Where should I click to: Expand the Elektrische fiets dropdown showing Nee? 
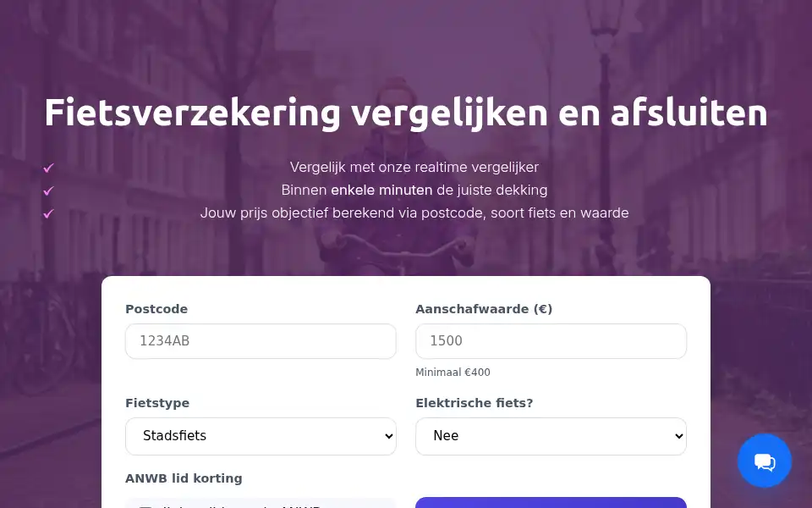[x=551, y=437]
